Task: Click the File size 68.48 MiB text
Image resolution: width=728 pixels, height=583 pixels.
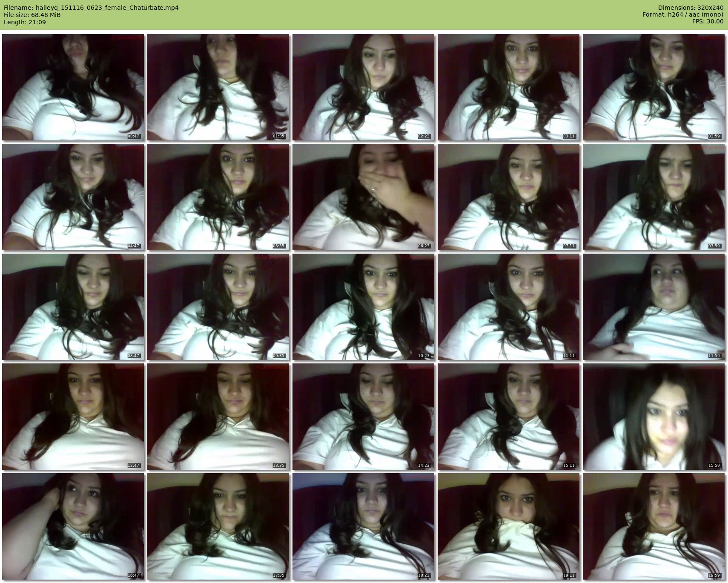Action: [32, 15]
